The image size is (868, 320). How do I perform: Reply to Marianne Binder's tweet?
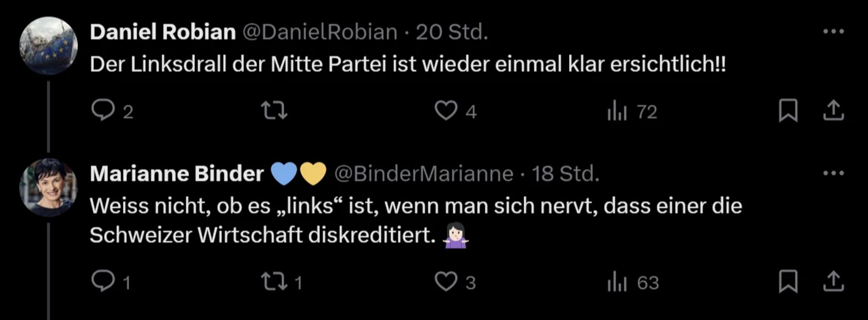103,281
